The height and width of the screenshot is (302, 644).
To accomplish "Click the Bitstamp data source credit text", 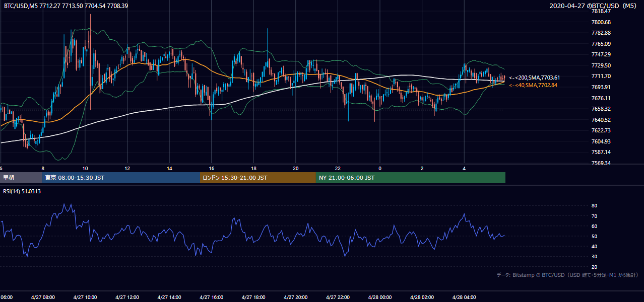I will click(x=567, y=275).
